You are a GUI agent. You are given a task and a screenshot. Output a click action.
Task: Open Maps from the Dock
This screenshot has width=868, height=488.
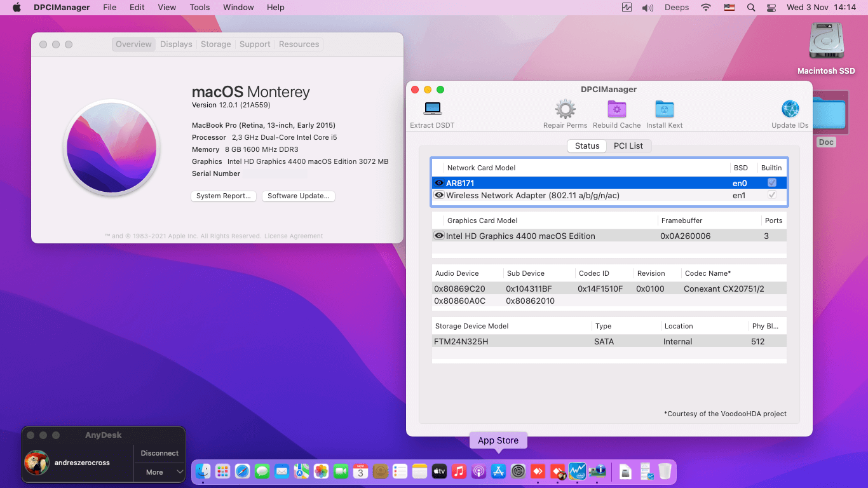click(x=301, y=471)
